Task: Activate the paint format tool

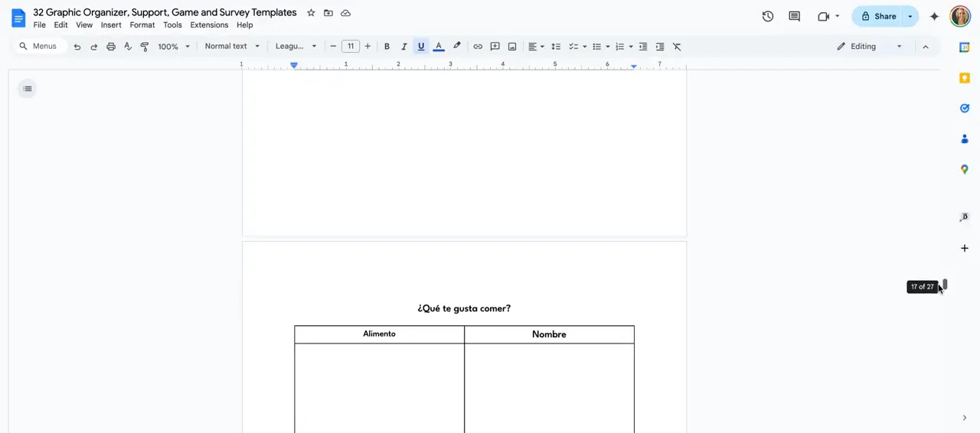Action: (x=145, y=47)
